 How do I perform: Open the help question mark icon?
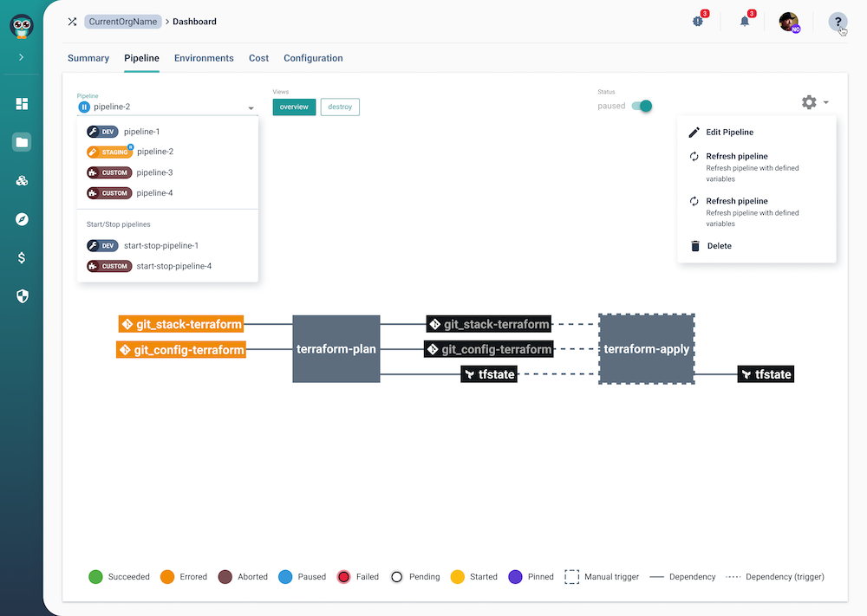(838, 22)
